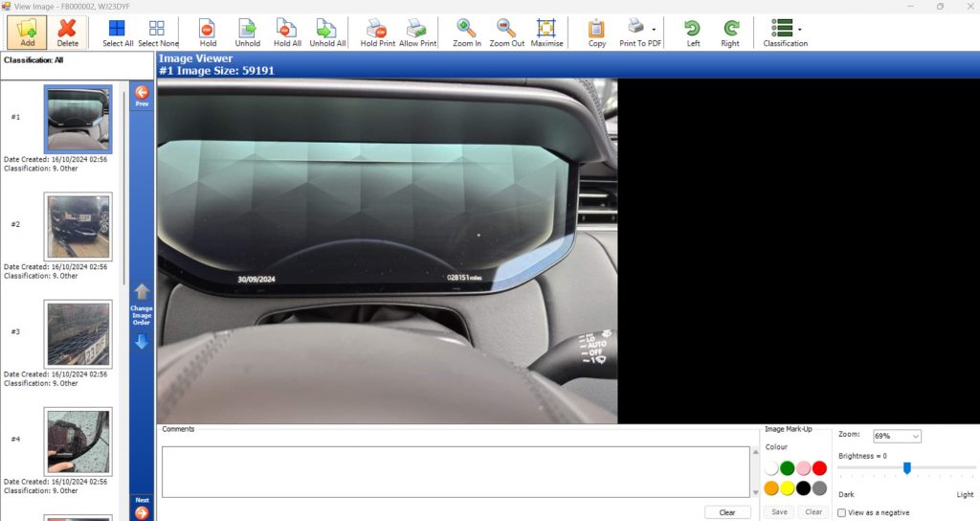Move image down in order arrow
The height and width of the screenshot is (521, 980).
tap(142, 341)
